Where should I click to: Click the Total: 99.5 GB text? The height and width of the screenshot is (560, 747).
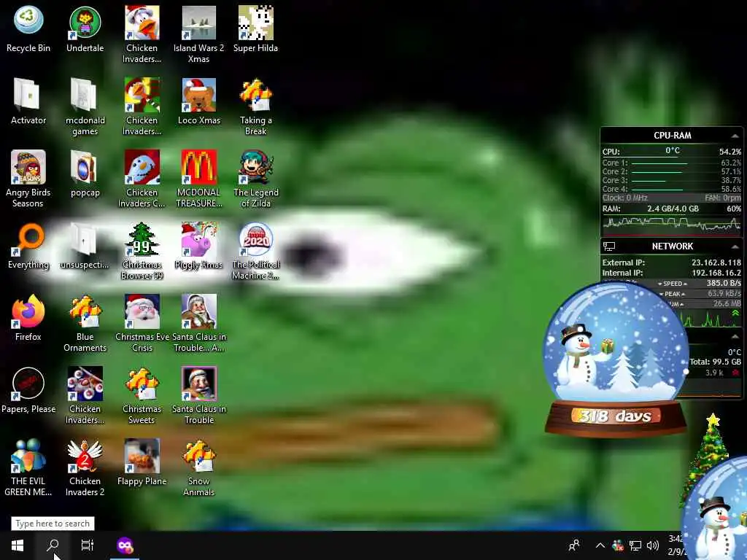point(715,362)
